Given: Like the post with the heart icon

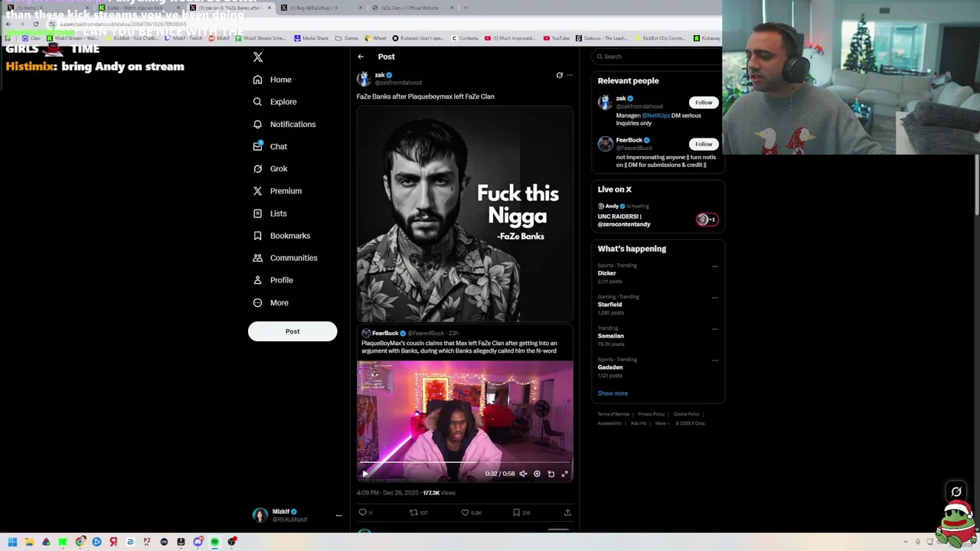Looking at the screenshot, I should click(465, 513).
